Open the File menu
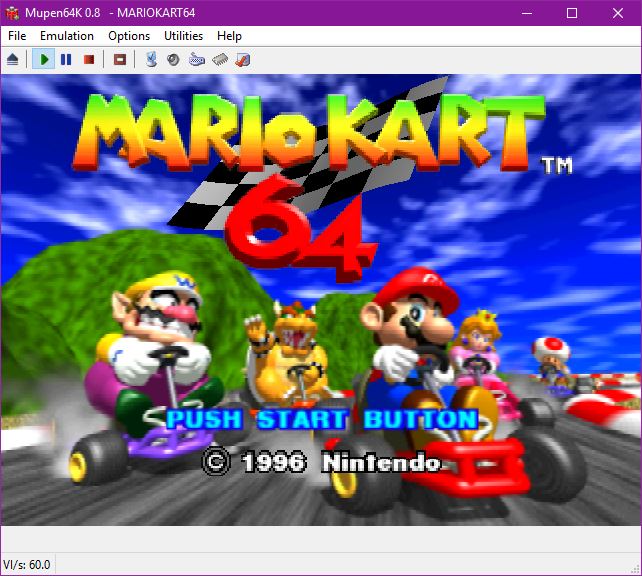The image size is (642, 576). click(x=17, y=36)
